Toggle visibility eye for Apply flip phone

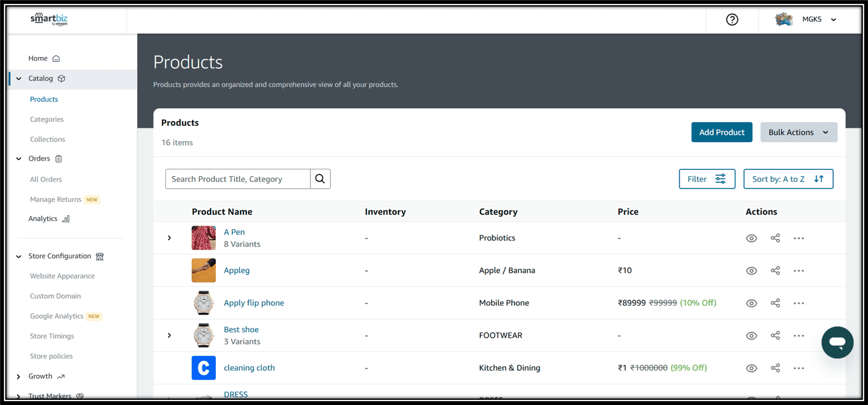751,303
